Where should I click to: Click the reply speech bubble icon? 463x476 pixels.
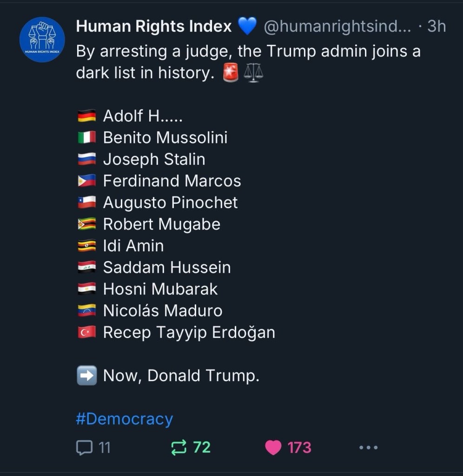84,448
